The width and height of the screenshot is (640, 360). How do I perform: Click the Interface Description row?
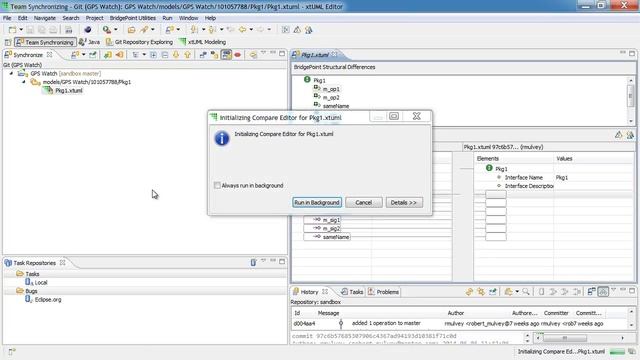coord(553,186)
